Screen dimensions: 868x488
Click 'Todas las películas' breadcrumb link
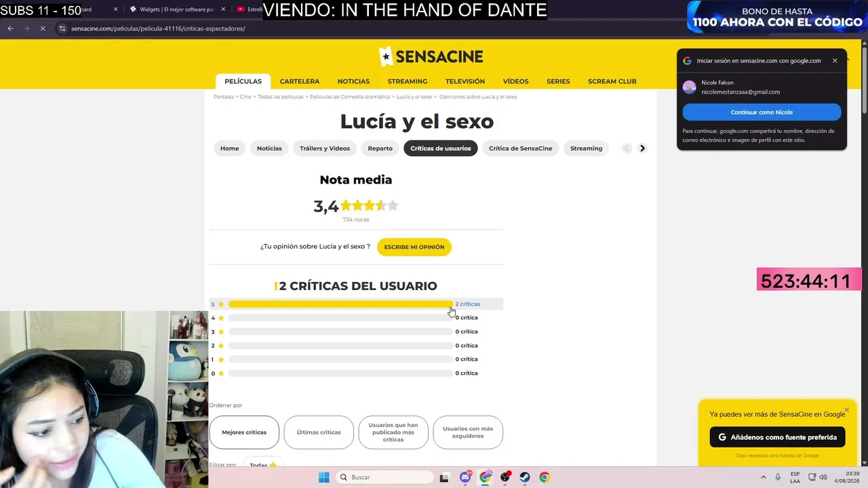pyautogui.click(x=281, y=97)
